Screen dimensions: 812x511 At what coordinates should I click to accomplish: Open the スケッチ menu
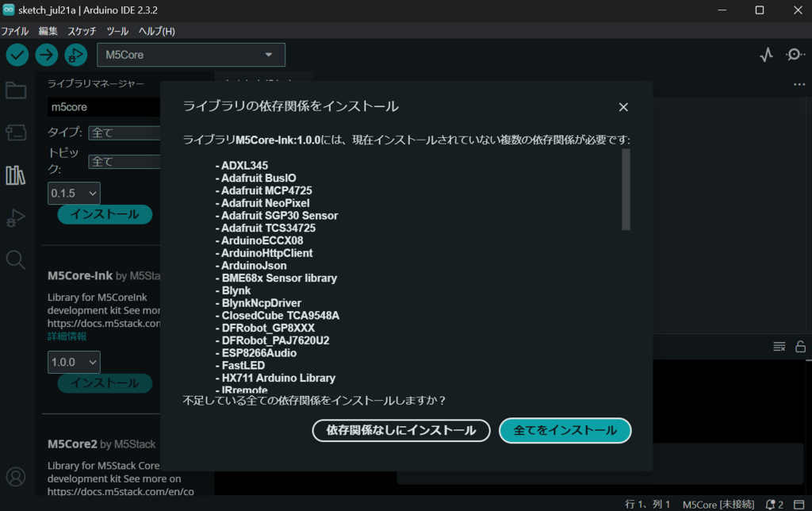click(82, 31)
